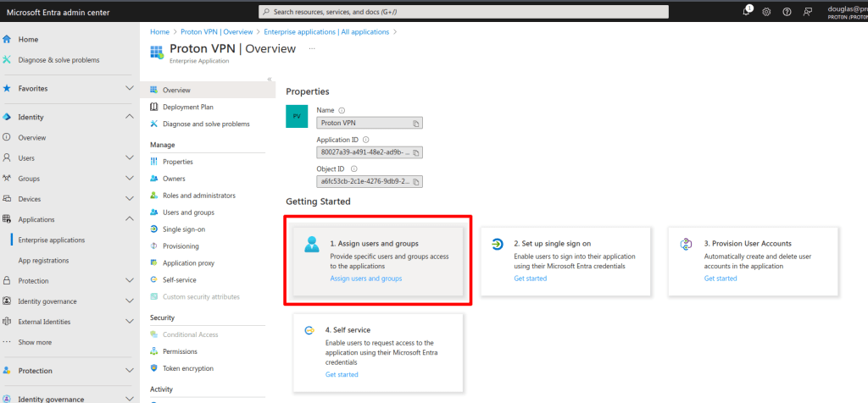
Task: Collapse Applications chevron in sidebar
Action: [x=130, y=219]
